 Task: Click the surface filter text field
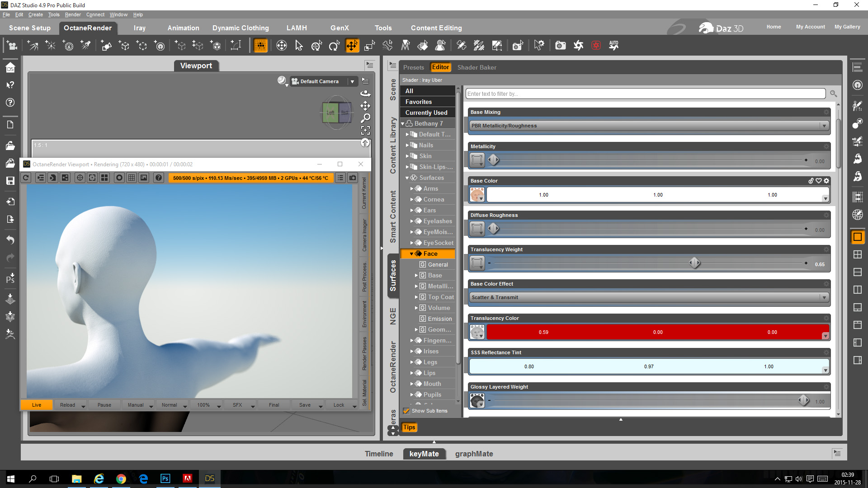[645, 94]
